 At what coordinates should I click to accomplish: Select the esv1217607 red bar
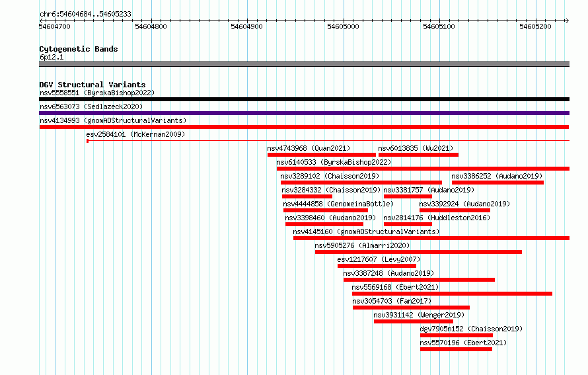tap(377, 266)
